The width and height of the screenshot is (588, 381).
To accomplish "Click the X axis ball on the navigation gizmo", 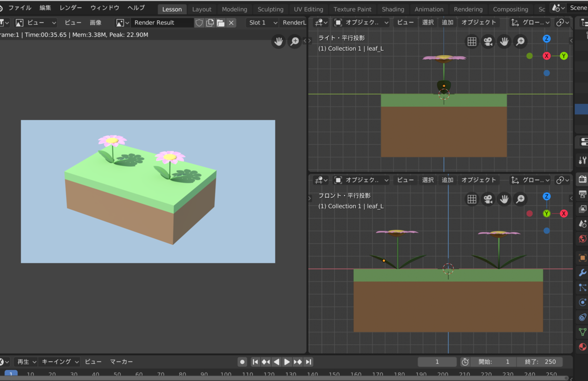I will 546,55.
